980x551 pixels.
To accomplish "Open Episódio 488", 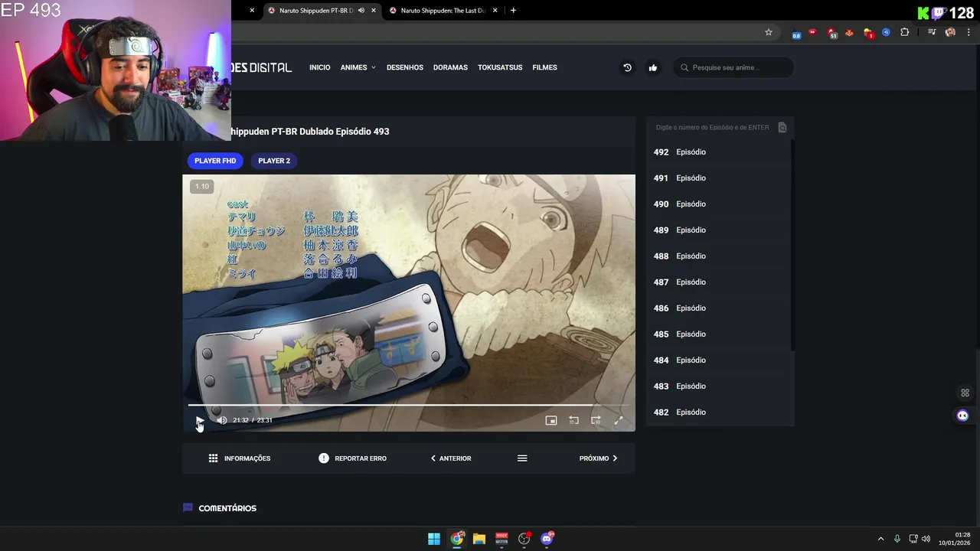I will click(x=718, y=256).
